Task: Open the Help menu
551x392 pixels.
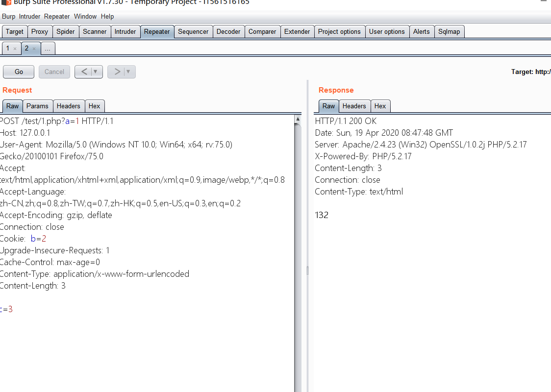Action: click(x=107, y=17)
